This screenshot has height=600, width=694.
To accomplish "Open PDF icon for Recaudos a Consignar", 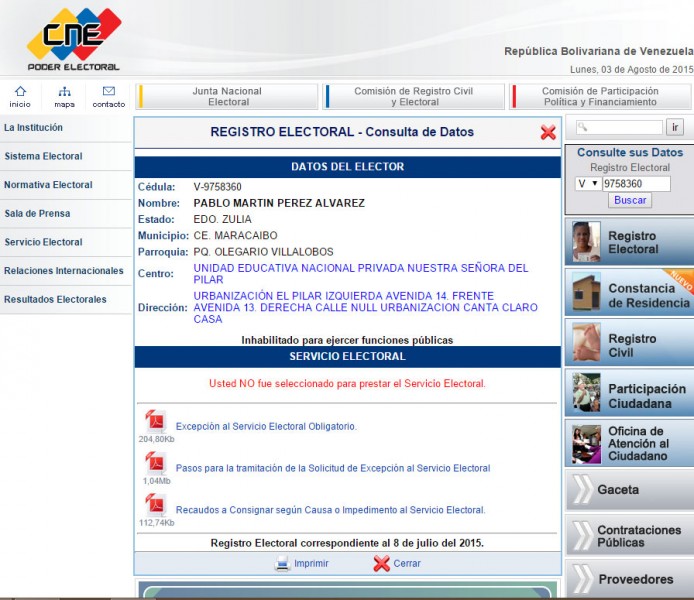I will [x=155, y=504].
